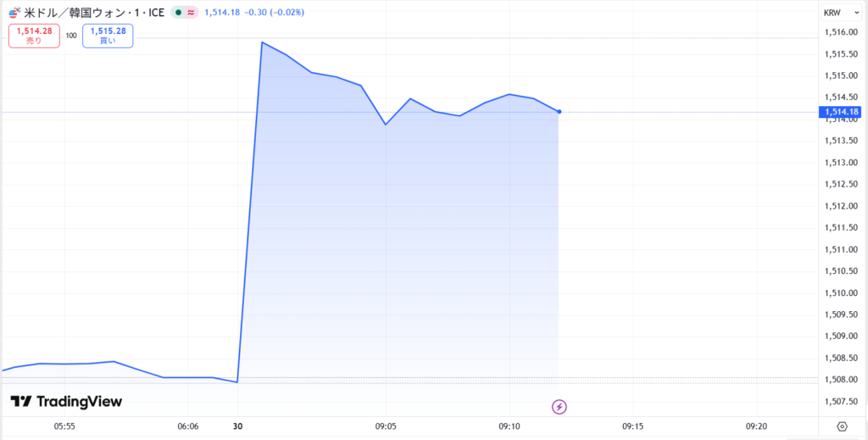Viewport: 868px width, 440px height.
Task: Click the TradingView logo
Action: 66,402
